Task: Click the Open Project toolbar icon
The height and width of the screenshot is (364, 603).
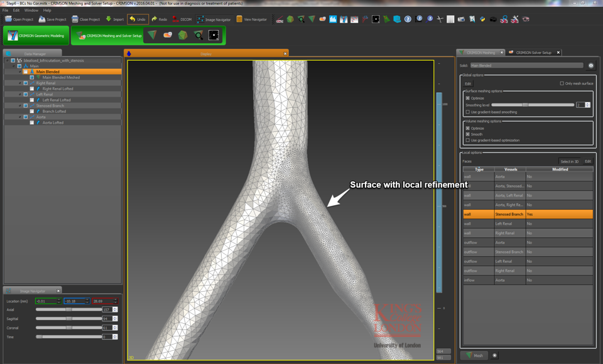Action: [9, 19]
